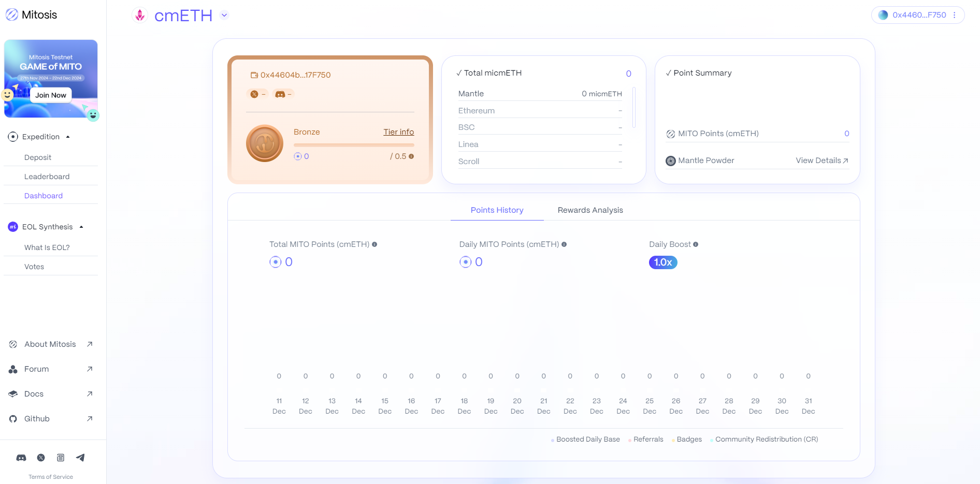Click the Telegram icon in sidebar footer
Viewport: 980px width, 484px height.
pos(80,458)
